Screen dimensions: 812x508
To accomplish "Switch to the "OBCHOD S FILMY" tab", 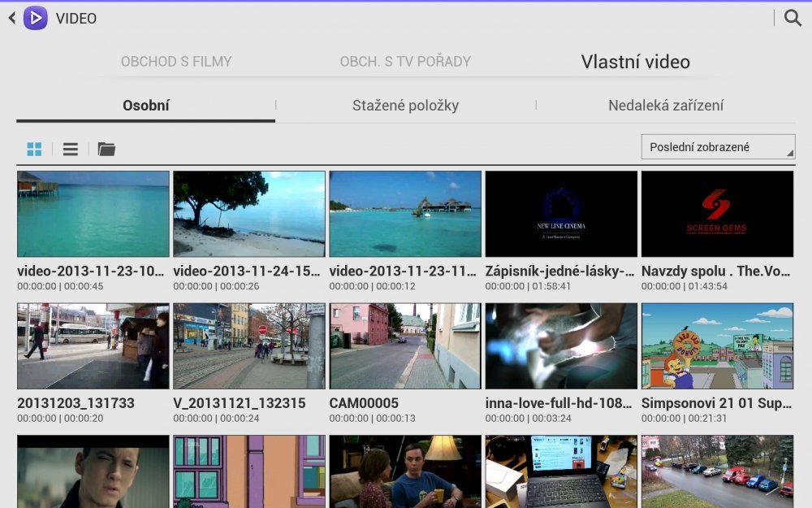I will [x=175, y=61].
